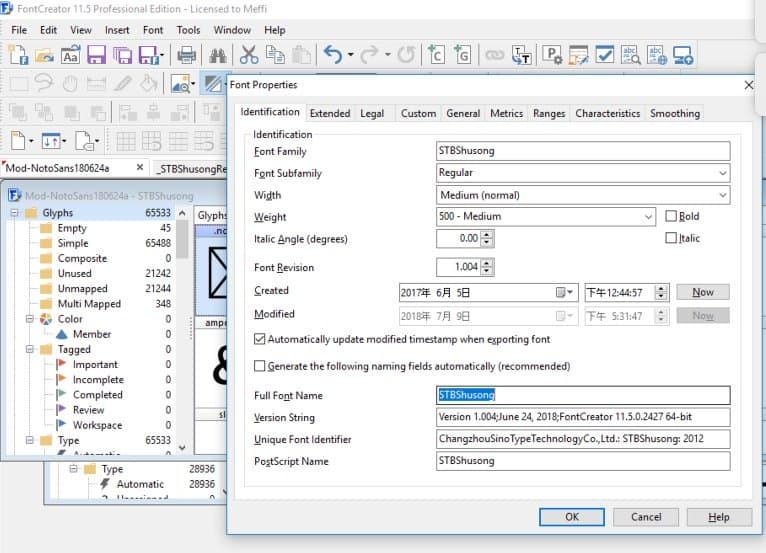
Task: Collapse the Tagged tree node
Action: (x=29, y=349)
